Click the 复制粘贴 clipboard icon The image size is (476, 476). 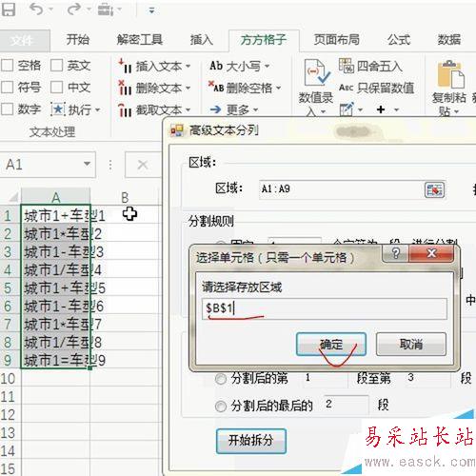450,74
